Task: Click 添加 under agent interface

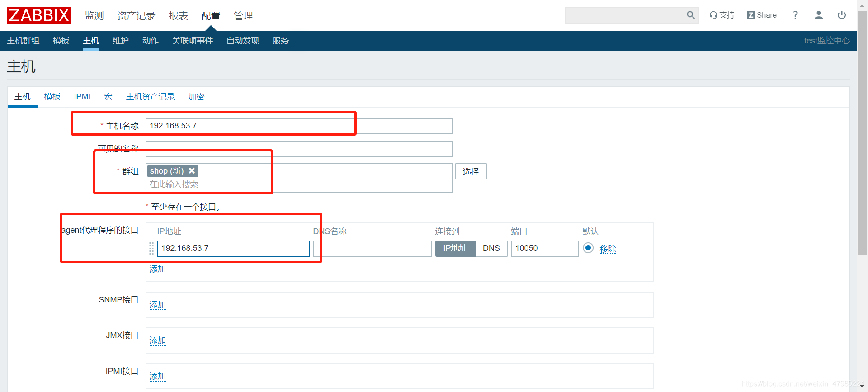Action: (x=158, y=269)
